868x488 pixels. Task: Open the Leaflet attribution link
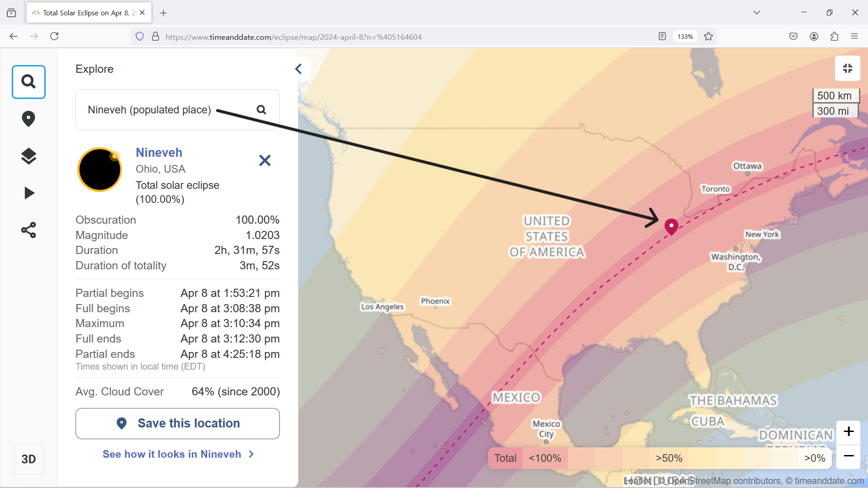[x=637, y=481]
